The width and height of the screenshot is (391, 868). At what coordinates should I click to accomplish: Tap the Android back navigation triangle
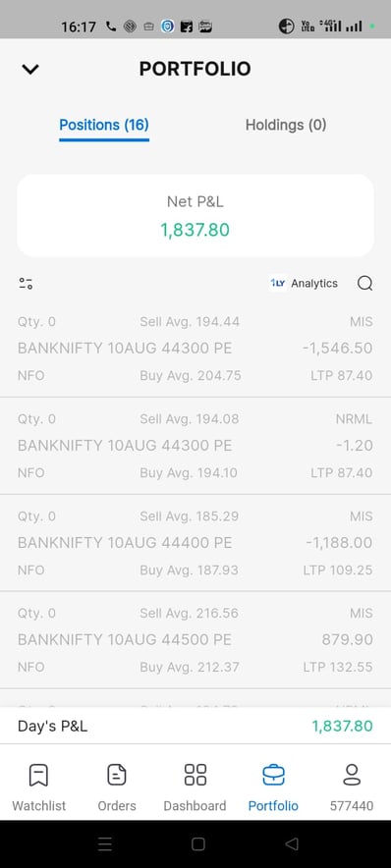point(292,844)
